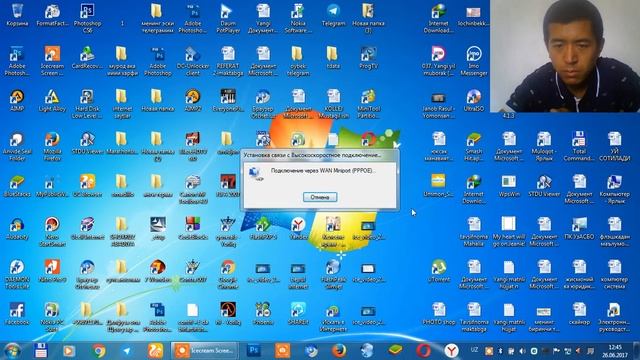
Task: Select the Nero StartSmart desktop icon
Action: pyautogui.click(x=52, y=232)
